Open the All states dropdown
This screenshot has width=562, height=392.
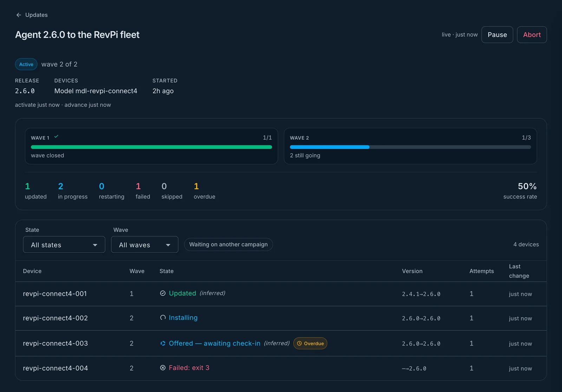pos(64,244)
